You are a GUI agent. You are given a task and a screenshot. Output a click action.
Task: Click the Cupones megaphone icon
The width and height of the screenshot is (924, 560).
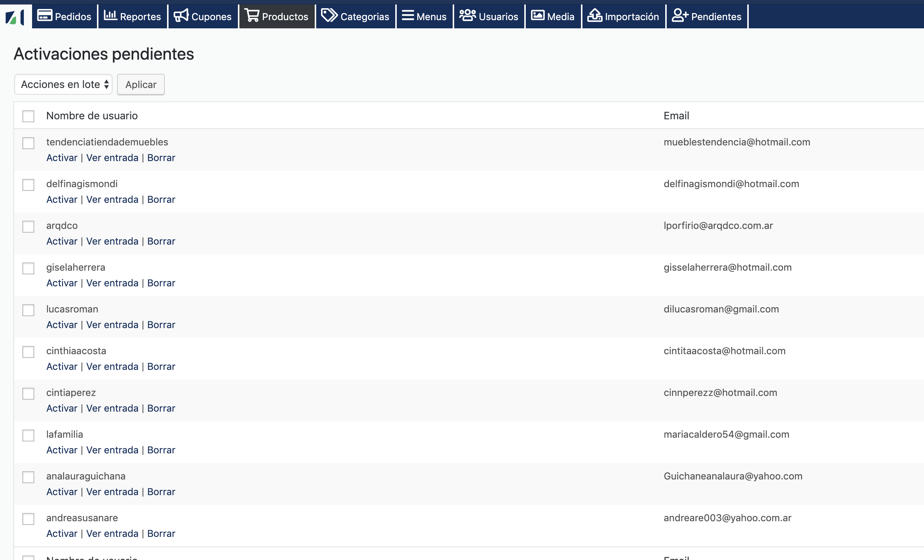(x=181, y=16)
